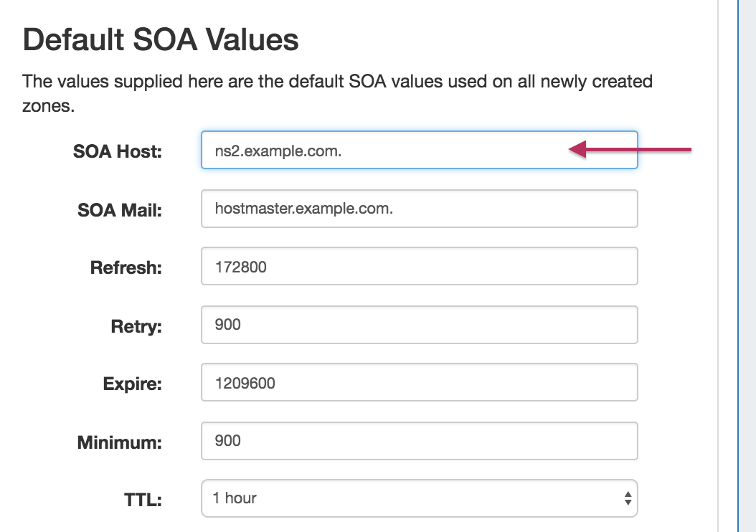
Task: Click the Minimum label
Action: coord(120,442)
